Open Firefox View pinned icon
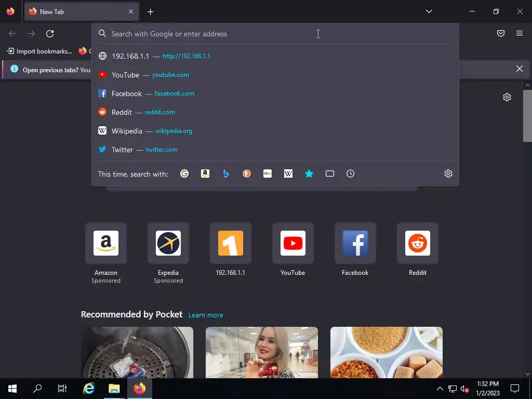 click(10, 11)
